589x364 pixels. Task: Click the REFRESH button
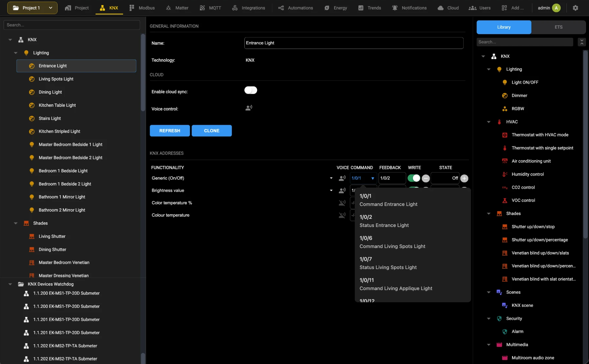[170, 131]
